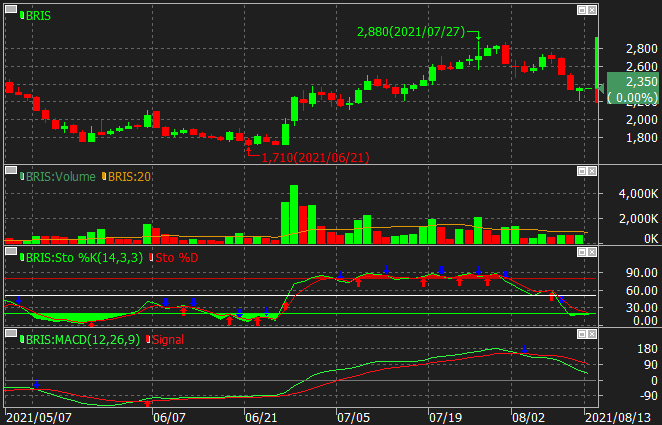Maximize the MACD(12,26,9) panel
662x425 pixels.
[x=582, y=334]
